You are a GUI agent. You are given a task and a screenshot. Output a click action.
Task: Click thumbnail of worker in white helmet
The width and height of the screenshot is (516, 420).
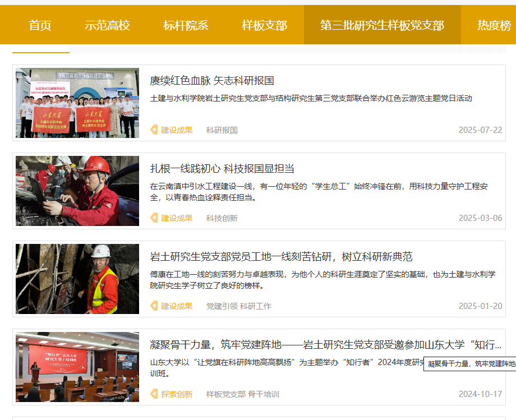[x=77, y=279]
